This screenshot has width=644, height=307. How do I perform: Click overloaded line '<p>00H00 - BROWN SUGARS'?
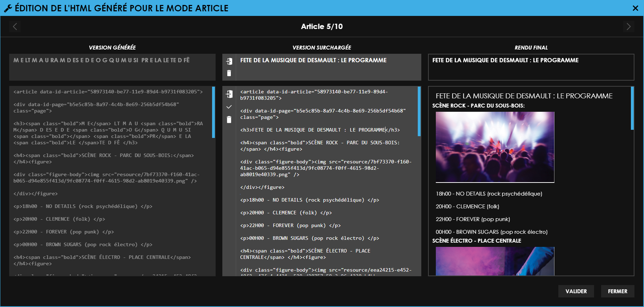point(310,238)
